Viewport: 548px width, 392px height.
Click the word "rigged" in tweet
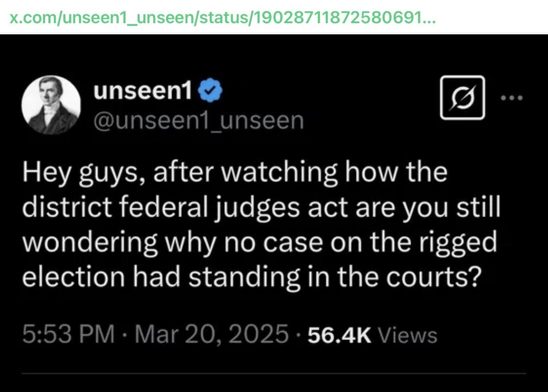pos(461,242)
